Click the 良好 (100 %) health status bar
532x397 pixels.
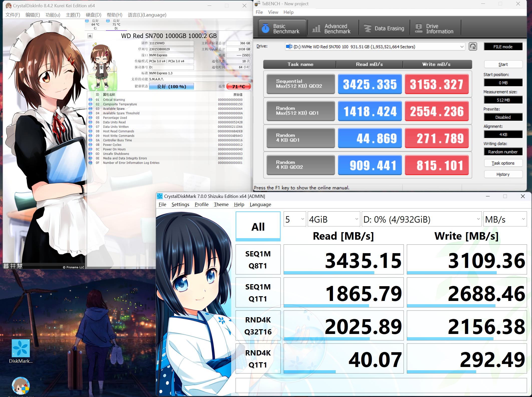click(171, 87)
